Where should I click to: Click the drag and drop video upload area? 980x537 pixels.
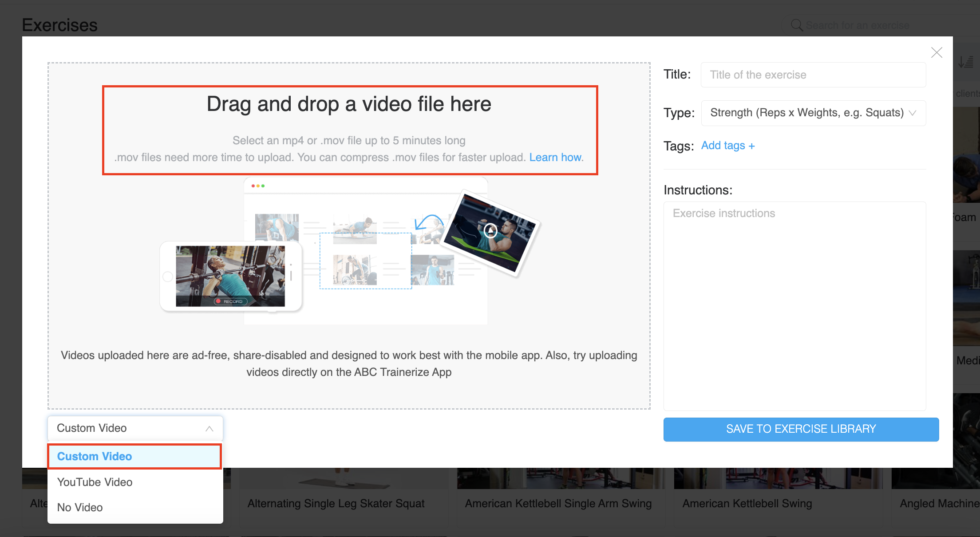[348, 130]
